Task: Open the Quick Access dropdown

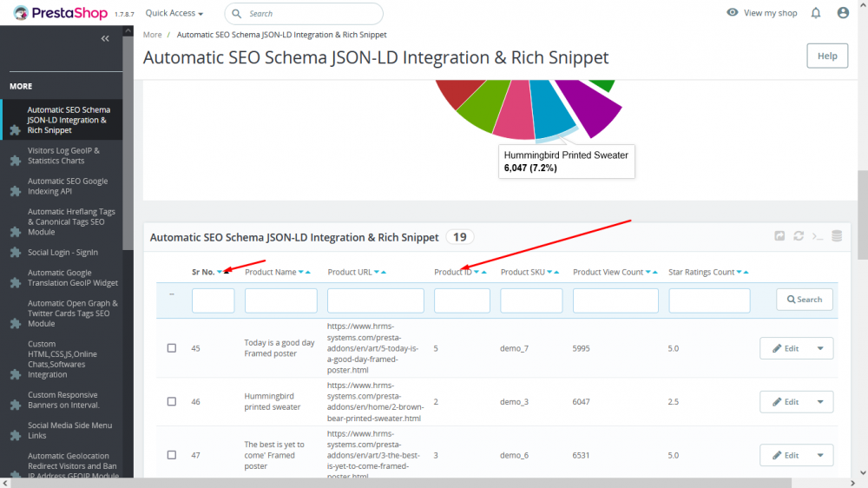Action: click(x=174, y=13)
